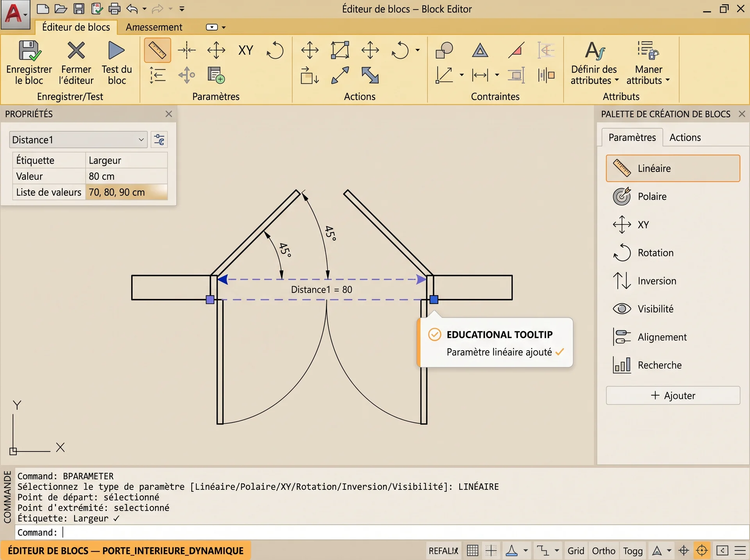Open the status bar customization menu icon
Image resolution: width=750 pixels, height=560 pixels.
click(x=740, y=551)
